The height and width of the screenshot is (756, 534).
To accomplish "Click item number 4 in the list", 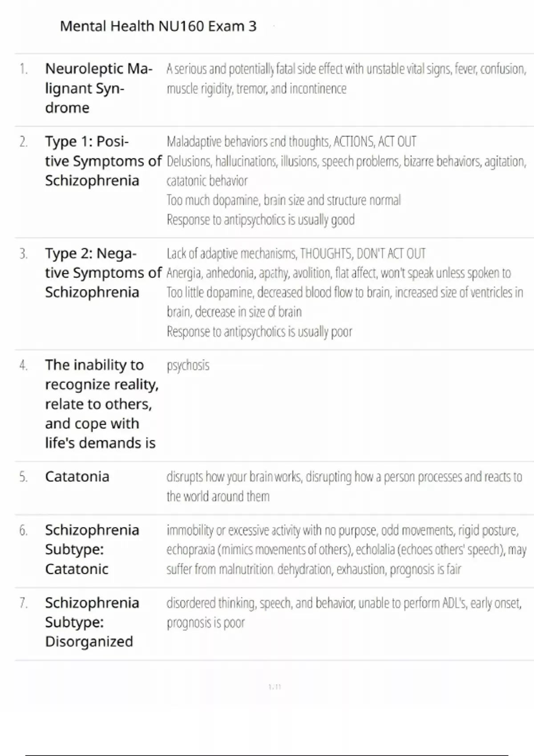I will (23, 366).
